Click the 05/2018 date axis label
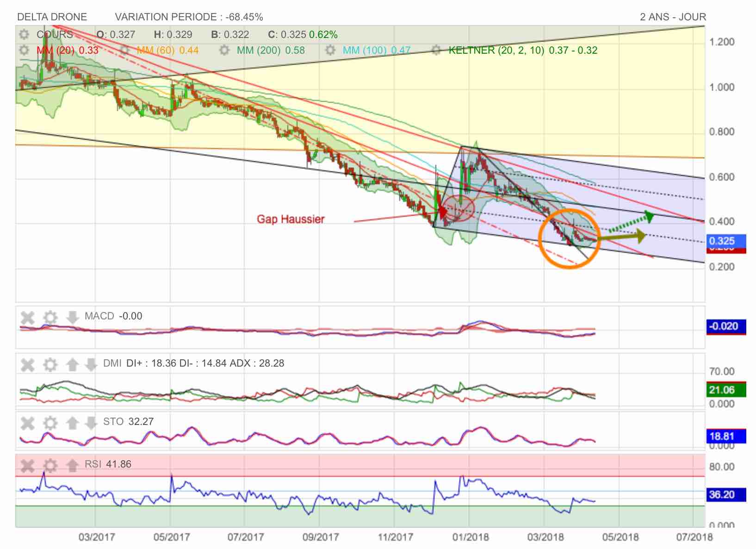Viewport: 756px width, 549px height. (620, 537)
